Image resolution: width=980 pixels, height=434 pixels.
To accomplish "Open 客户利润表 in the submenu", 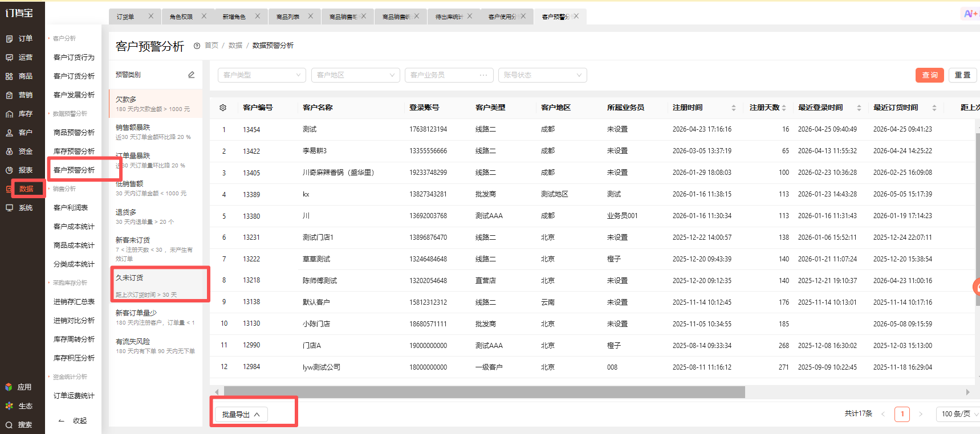I will [71, 208].
